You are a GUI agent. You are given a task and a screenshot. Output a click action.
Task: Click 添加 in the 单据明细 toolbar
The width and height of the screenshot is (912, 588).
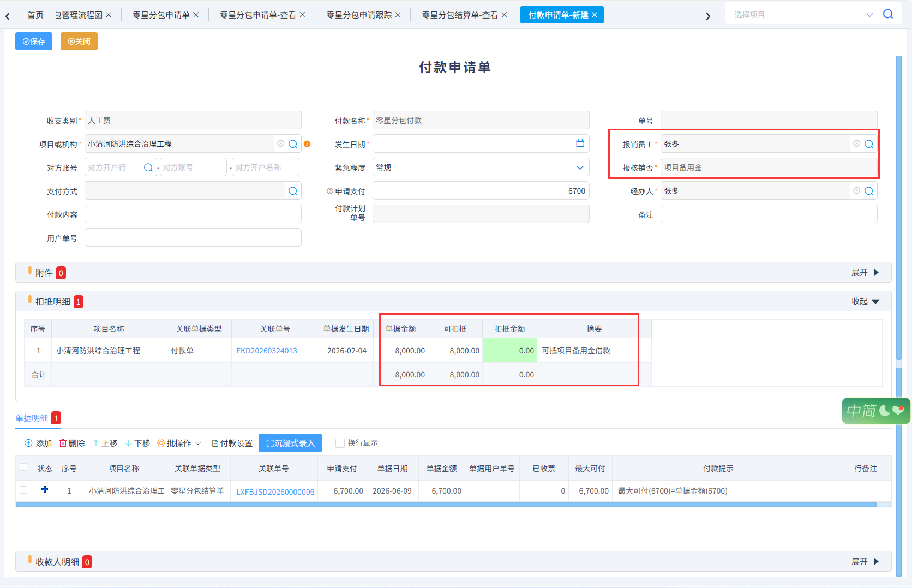pos(38,443)
